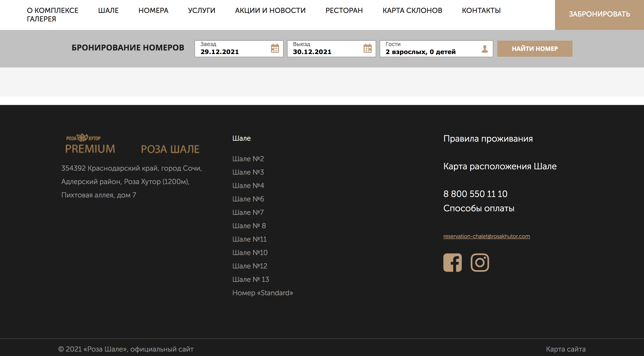Click the Забронировать button
The width and height of the screenshot is (644, 356).
(x=599, y=14)
